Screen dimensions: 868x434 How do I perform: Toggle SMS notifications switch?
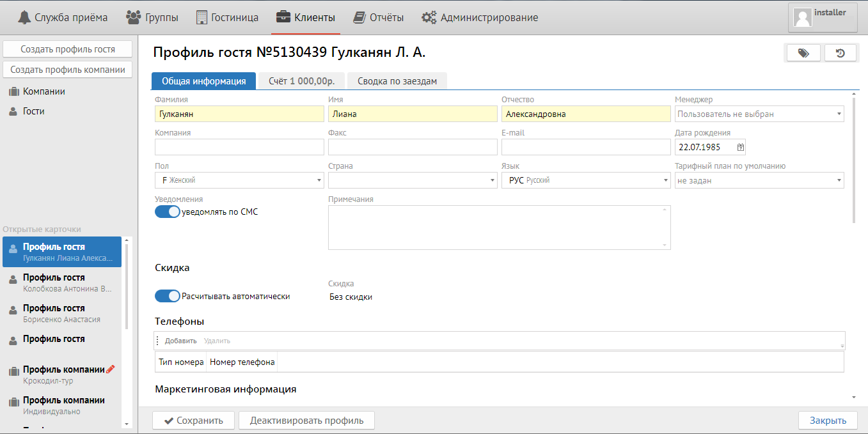pos(168,212)
